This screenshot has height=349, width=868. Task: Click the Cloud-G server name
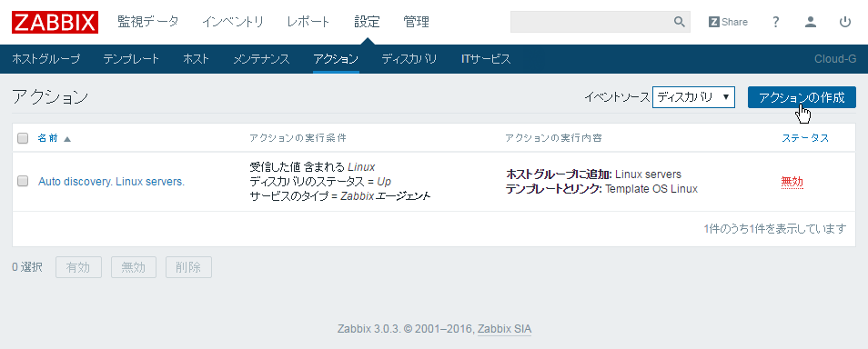(835, 59)
